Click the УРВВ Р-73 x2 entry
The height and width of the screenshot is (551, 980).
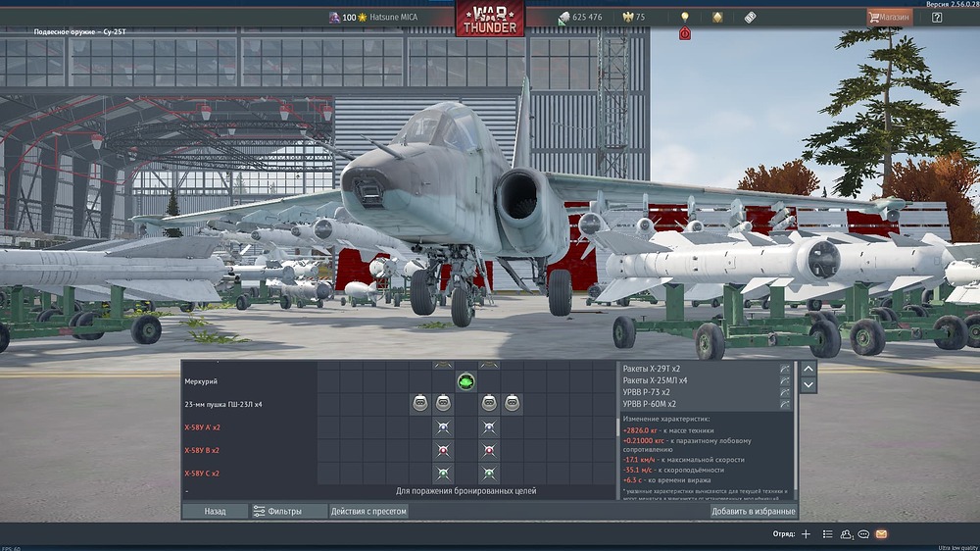(646, 392)
